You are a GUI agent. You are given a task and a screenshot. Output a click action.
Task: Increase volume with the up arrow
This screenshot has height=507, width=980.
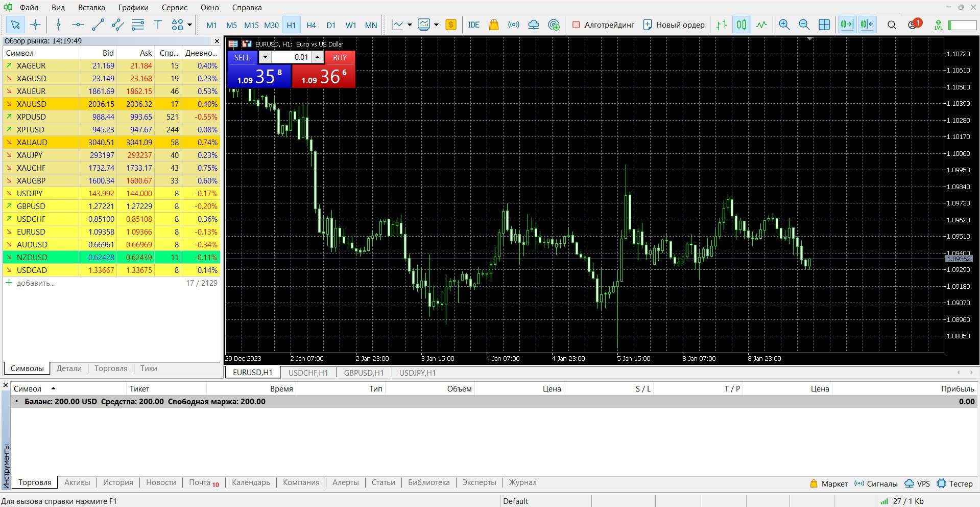tap(318, 57)
